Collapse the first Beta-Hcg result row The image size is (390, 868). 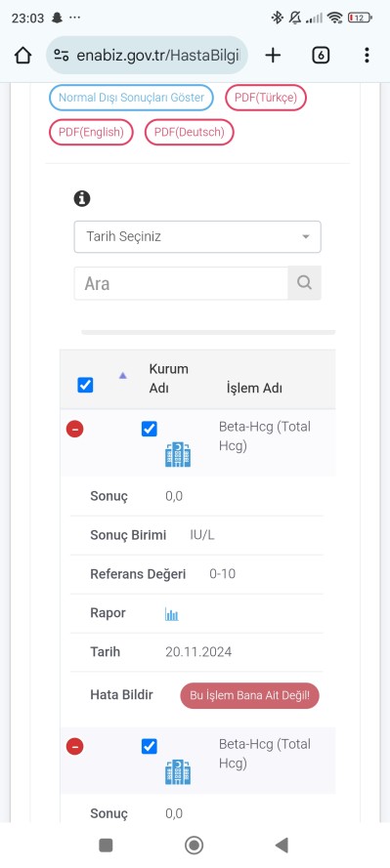pyautogui.click(x=75, y=429)
